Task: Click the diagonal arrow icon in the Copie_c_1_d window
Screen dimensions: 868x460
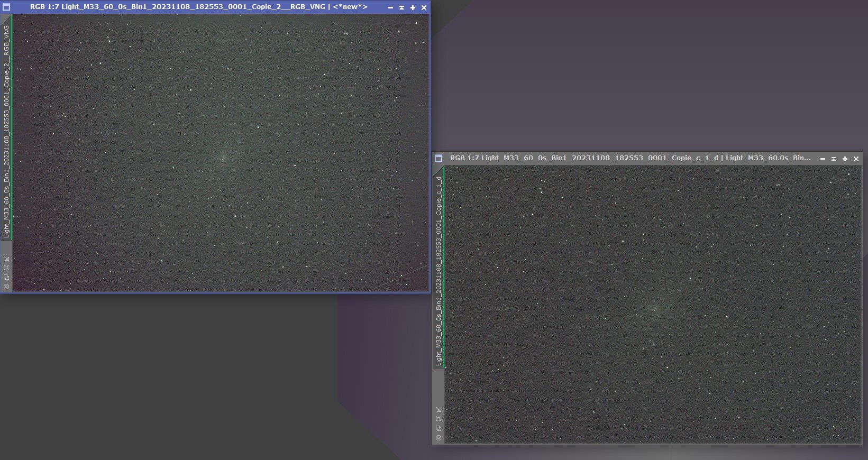Action: (x=438, y=409)
